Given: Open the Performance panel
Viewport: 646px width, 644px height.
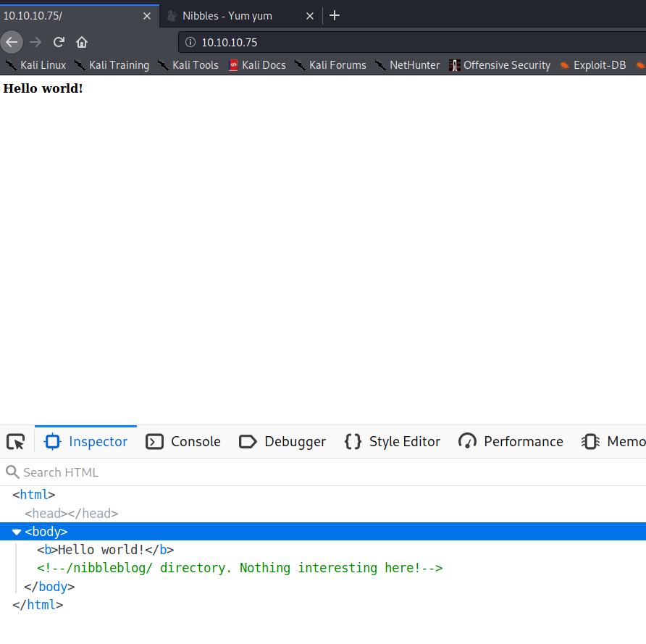Looking at the screenshot, I should pos(511,442).
